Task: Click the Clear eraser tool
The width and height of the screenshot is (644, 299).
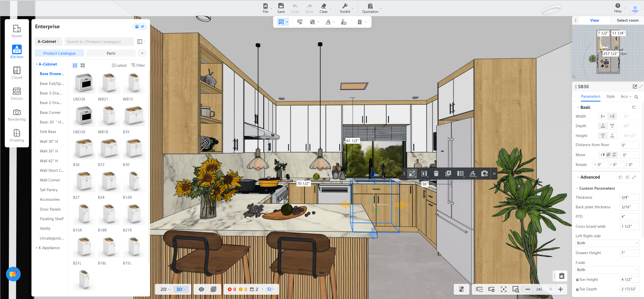Action: click(x=323, y=8)
